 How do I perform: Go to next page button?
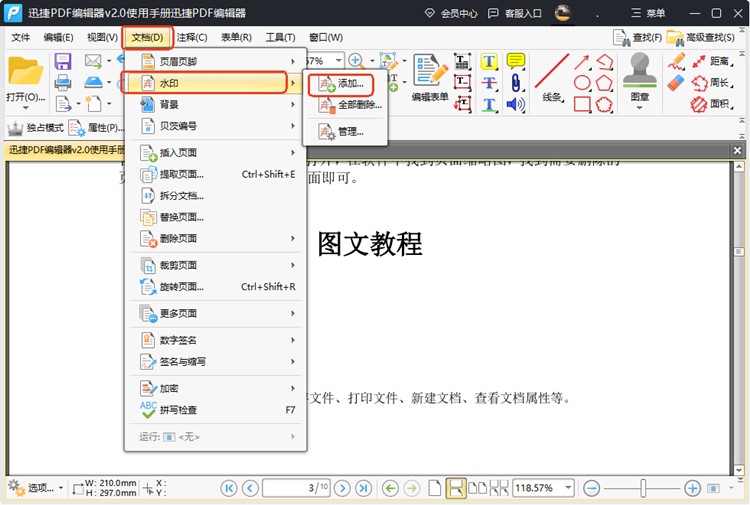point(342,488)
